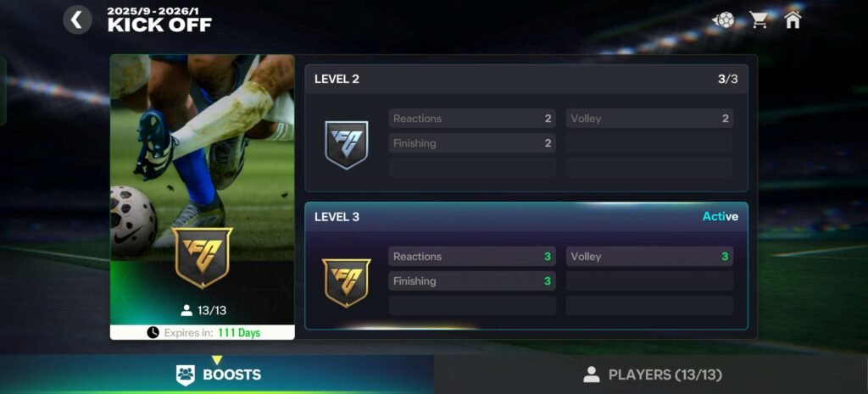Tap the Level 3 Finishing stat row
The width and height of the screenshot is (868, 394).
[x=471, y=280]
